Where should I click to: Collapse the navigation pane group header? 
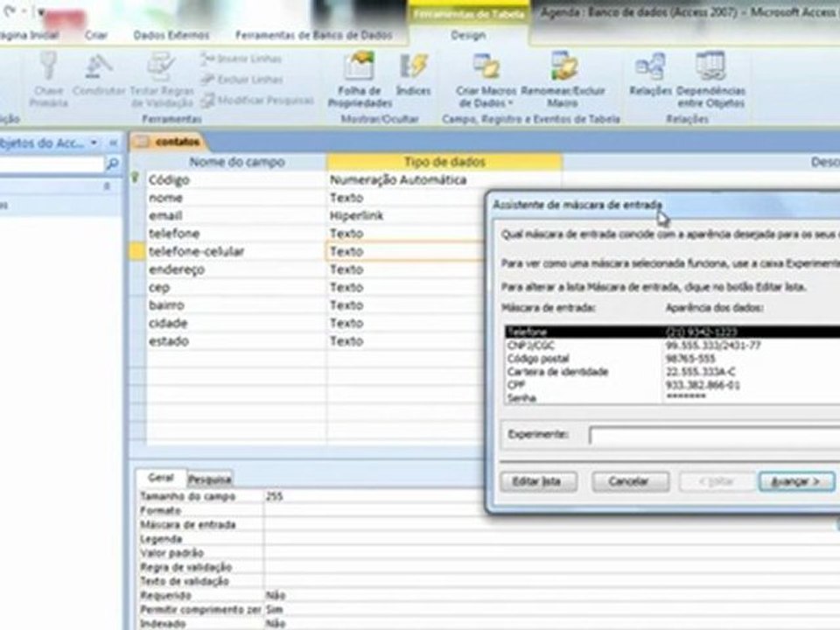[107, 185]
